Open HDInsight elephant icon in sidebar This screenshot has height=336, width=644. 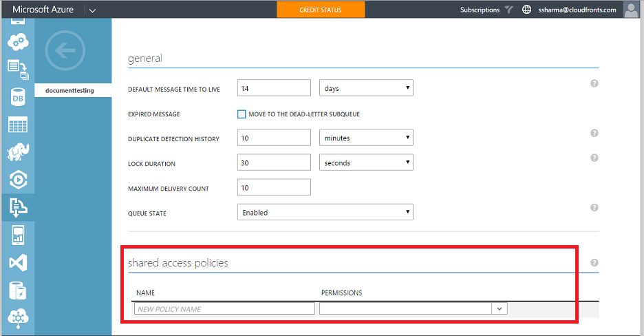[17, 153]
